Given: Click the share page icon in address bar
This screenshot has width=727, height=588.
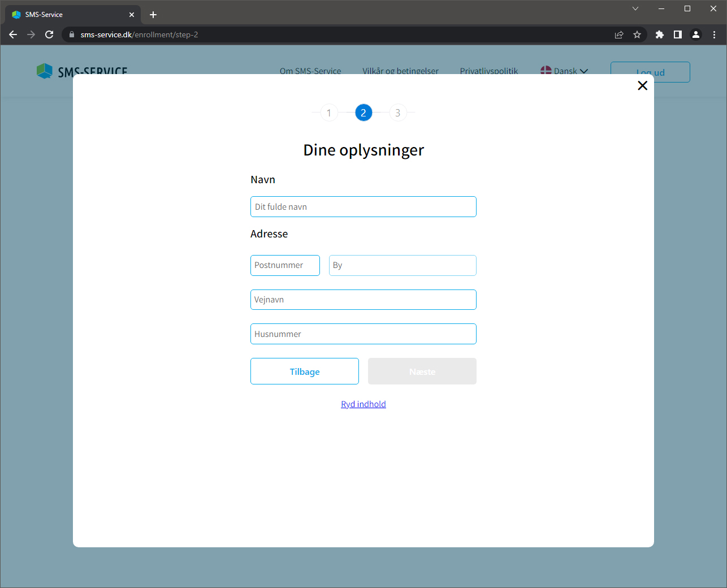Looking at the screenshot, I should 619,34.
